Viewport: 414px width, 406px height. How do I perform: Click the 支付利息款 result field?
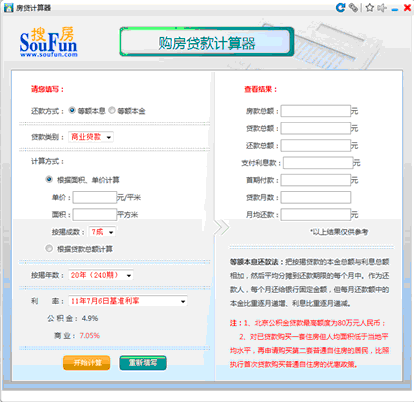tap(318, 163)
